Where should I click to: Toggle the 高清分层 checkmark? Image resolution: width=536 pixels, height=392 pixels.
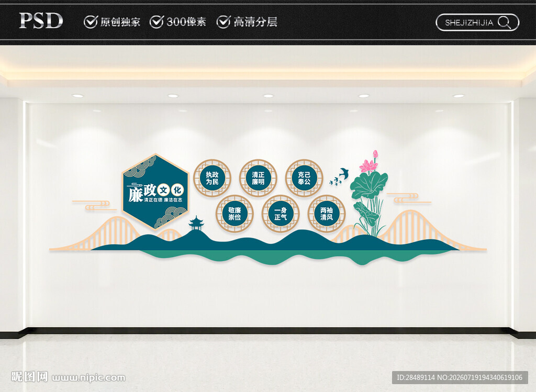(223, 22)
